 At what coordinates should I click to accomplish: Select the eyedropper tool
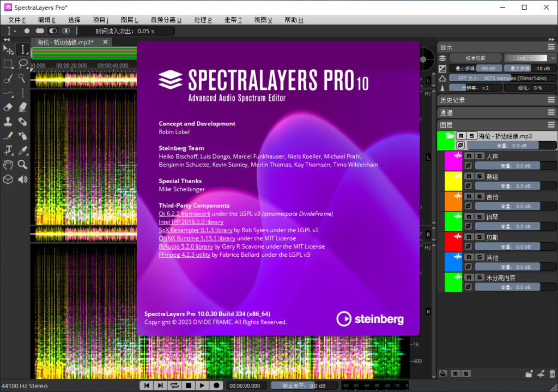coord(23,150)
